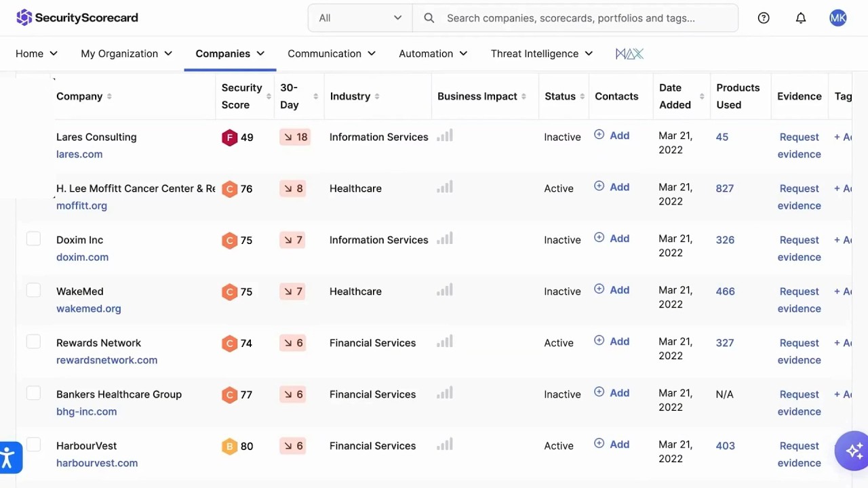Image resolution: width=868 pixels, height=488 pixels.
Task: Open the MK user avatar menu
Action: pyautogui.click(x=838, y=18)
